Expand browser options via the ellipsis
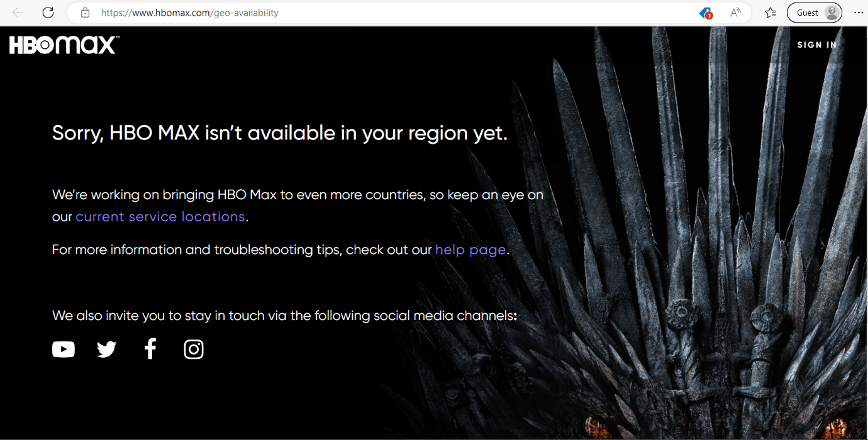 [858, 13]
